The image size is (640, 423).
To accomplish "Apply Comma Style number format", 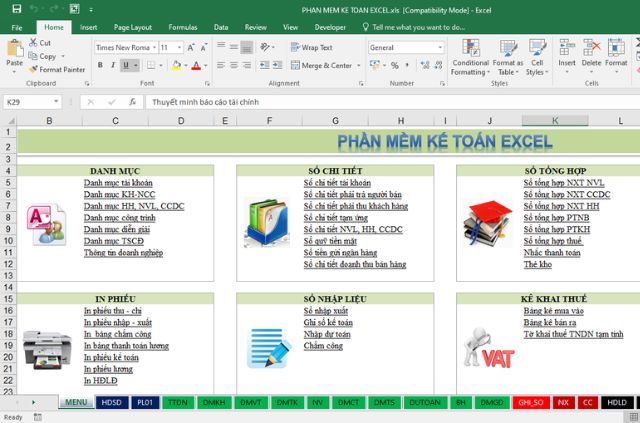I will point(407,65).
